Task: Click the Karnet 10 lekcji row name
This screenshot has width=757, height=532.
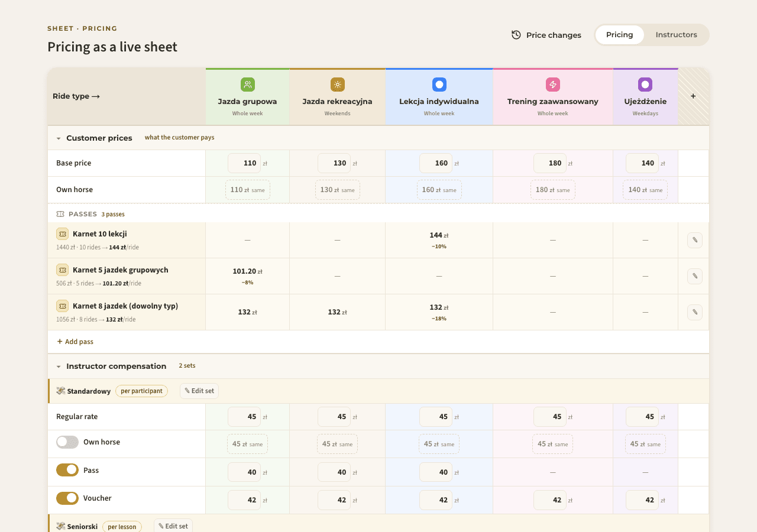Action: click(x=100, y=234)
